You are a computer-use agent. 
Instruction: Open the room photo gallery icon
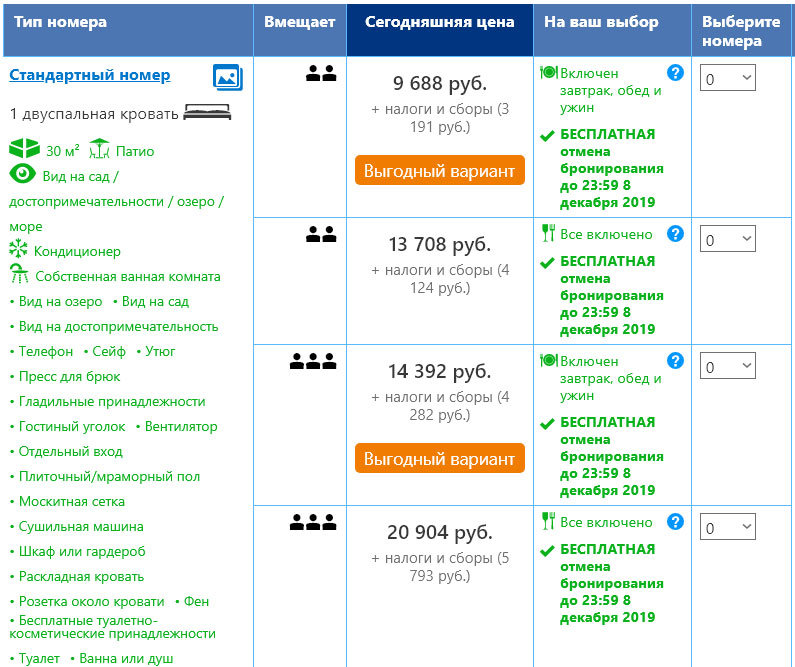(228, 77)
